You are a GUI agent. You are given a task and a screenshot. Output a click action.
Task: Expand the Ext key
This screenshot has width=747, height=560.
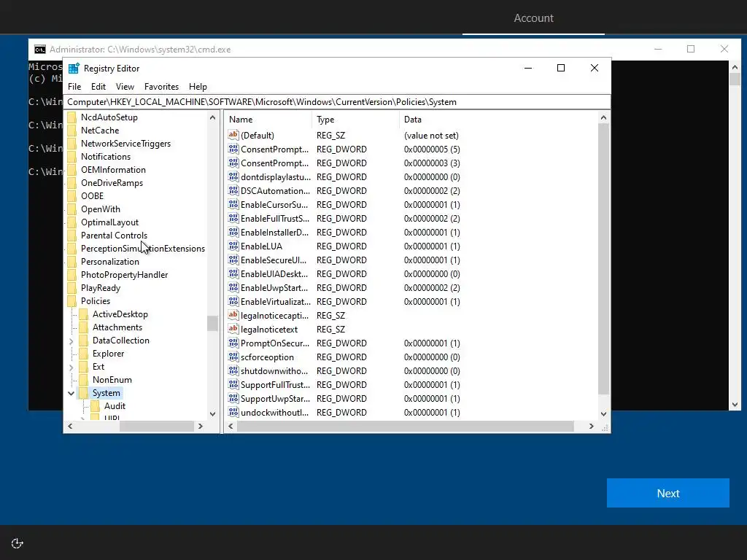point(71,367)
